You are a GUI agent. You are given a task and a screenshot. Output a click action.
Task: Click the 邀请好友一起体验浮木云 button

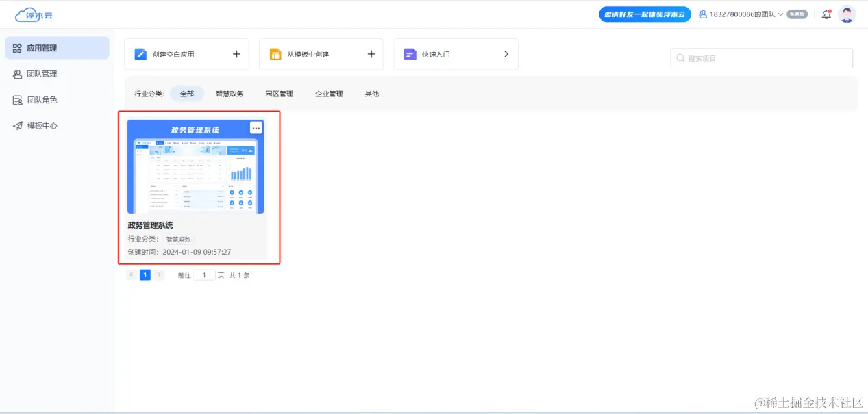[644, 14]
